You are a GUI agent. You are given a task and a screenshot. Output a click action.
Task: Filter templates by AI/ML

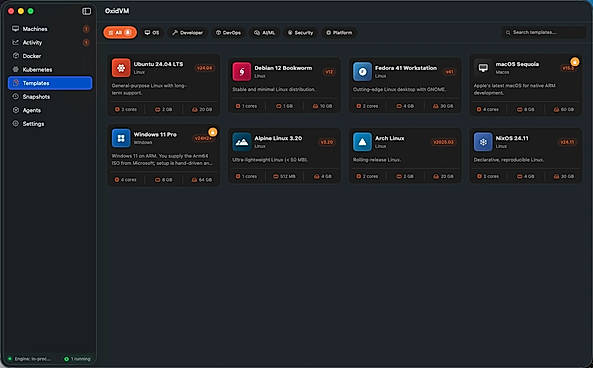coord(264,33)
